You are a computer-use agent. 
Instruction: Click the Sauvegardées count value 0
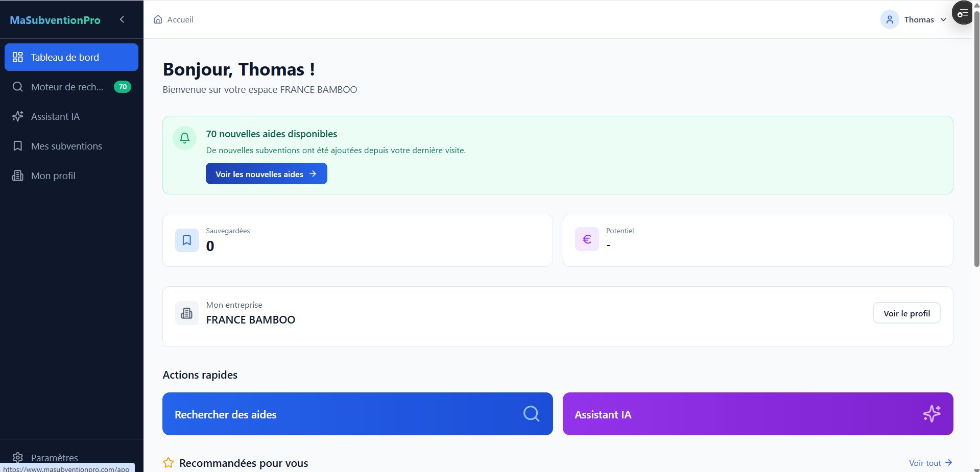(210, 246)
